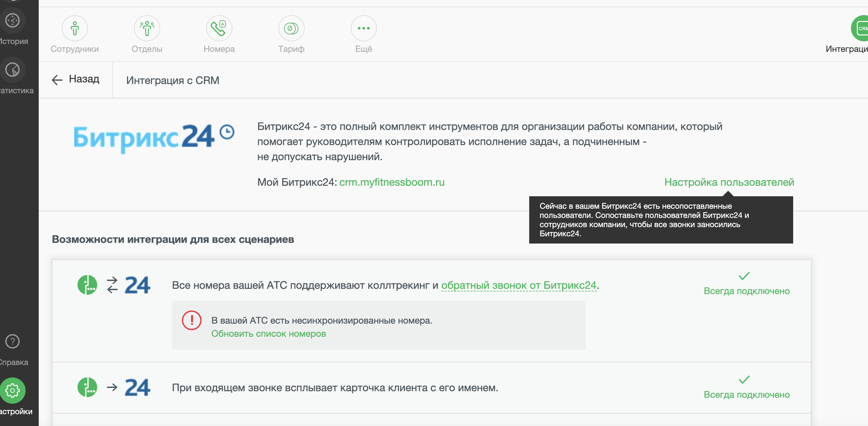The width and height of the screenshot is (868, 426).
Task: Click Всегда подключено in the incoming call row
Action: [x=746, y=394]
